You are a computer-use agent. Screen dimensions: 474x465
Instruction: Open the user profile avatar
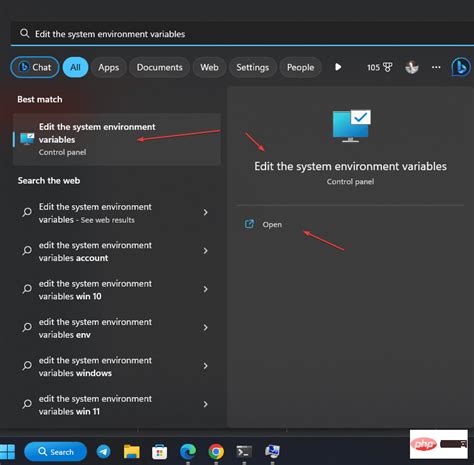412,67
